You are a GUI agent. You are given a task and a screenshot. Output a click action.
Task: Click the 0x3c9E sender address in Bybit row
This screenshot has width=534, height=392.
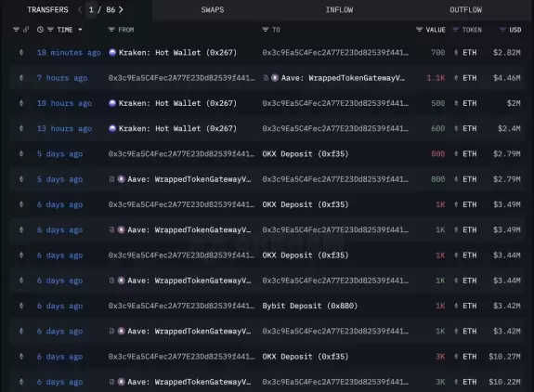pos(181,306)
